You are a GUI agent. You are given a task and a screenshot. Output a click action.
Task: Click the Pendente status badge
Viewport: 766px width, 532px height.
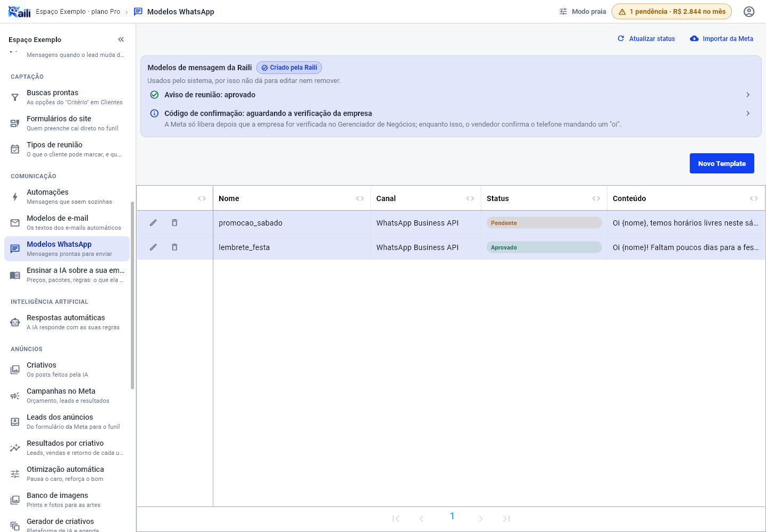(x=544, y=223)
